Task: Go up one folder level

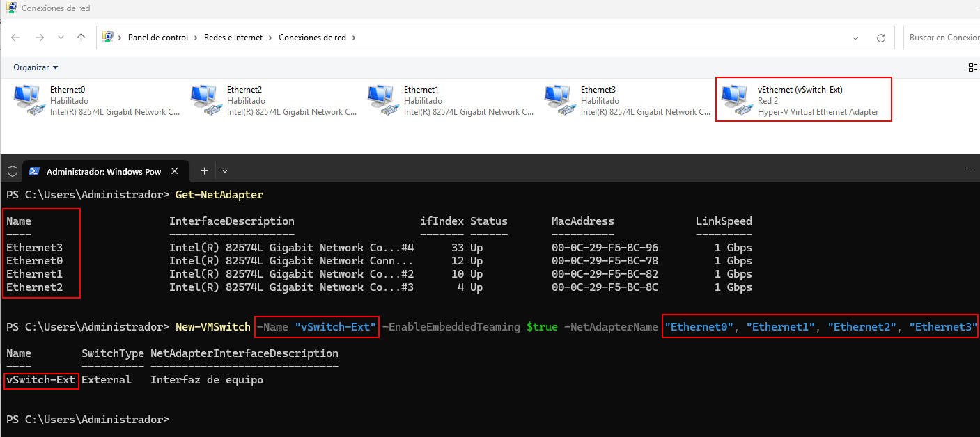Action: coord(81,38)
